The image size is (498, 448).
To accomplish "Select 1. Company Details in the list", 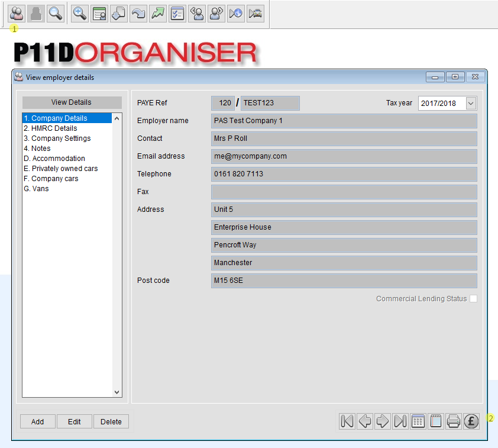I will click(x=67, y=118).
